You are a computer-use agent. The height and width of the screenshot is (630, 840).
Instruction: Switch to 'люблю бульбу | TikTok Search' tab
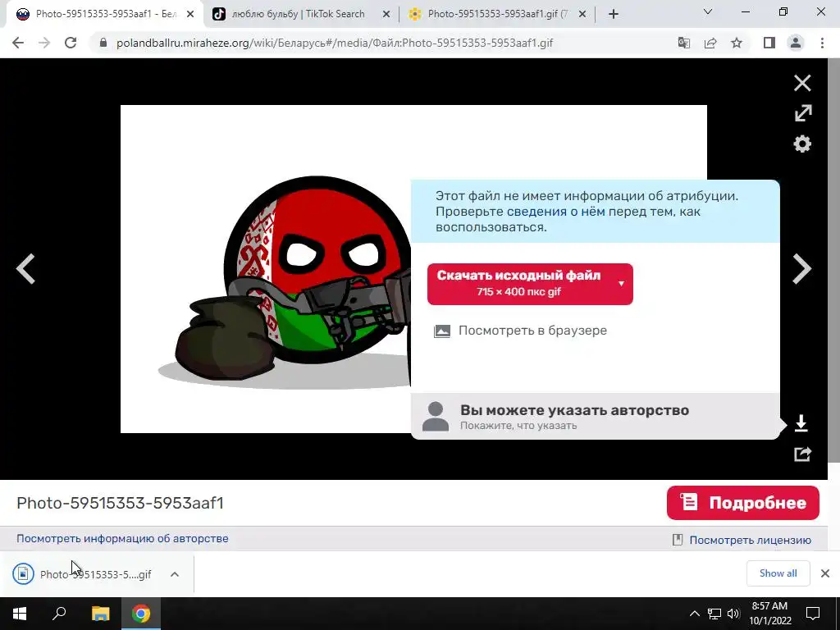pos(302,14)
